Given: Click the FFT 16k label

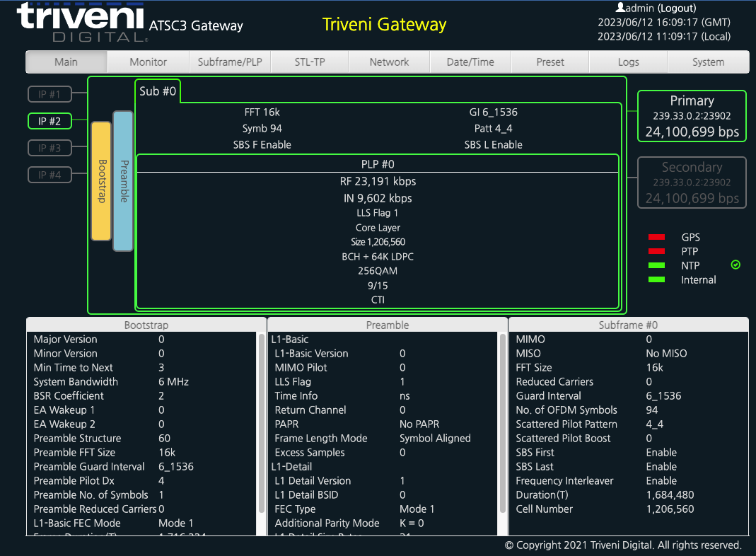Looking at the screenshot, I should 262,112.
